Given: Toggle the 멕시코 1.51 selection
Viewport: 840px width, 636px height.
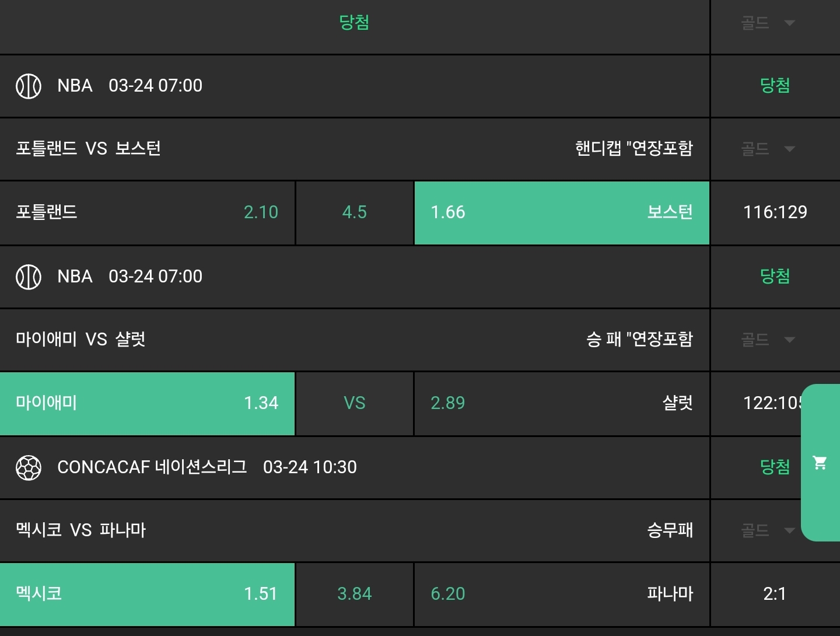Looking at the screenshot, I should tap(147, 594).
